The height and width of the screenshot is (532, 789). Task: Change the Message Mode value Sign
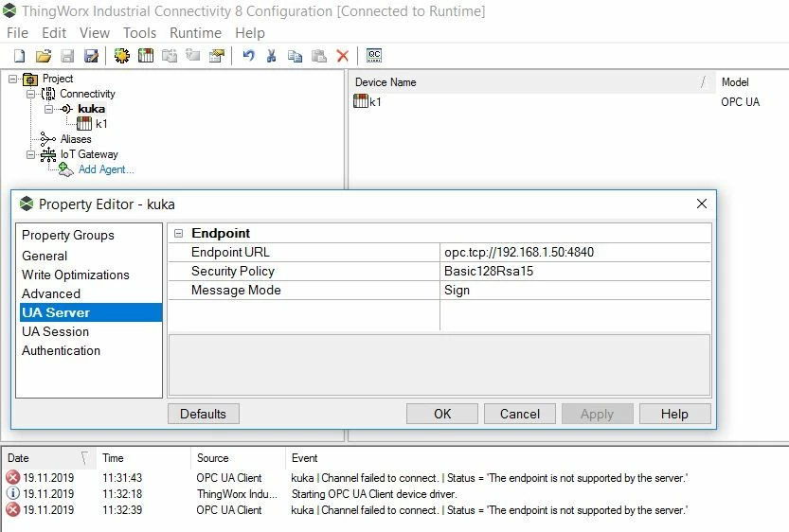click(575, 290)
